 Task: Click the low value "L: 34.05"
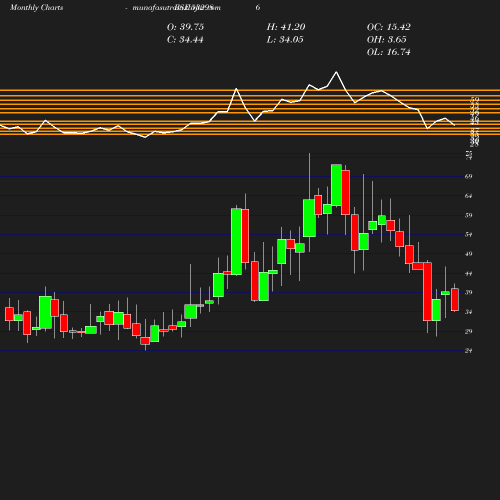(x=285, y=40)
